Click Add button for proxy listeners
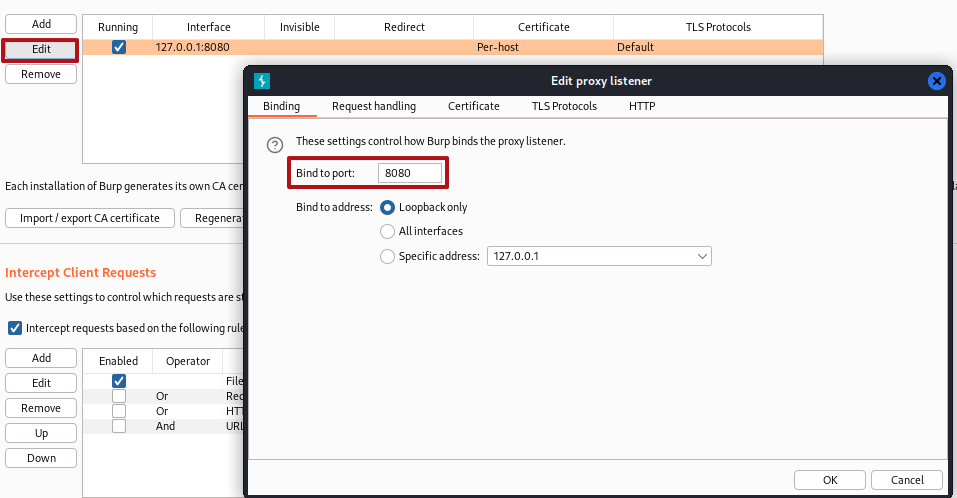The image size is (957, 498). (x=41, y=24)
